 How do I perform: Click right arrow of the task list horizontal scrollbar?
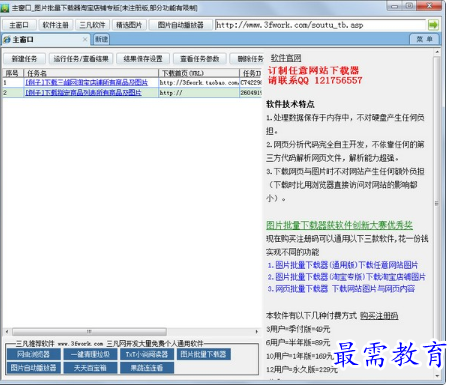(x=257, y=331)
